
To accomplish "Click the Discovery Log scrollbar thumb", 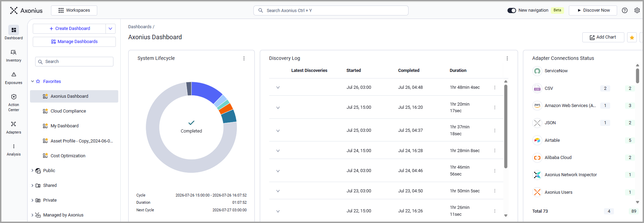I will click(x=506, y=126).
